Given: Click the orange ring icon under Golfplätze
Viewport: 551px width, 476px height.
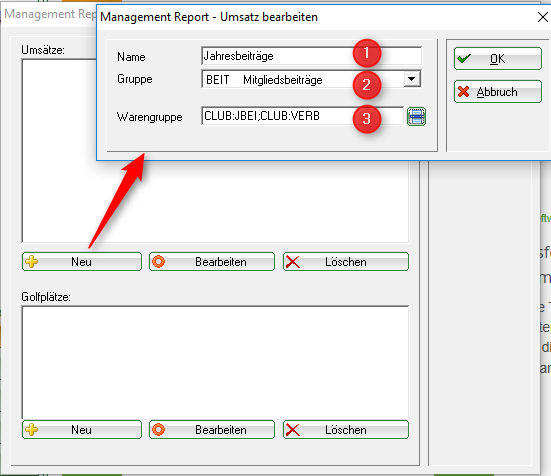Looking at the screenshot, I should (158, 429).
